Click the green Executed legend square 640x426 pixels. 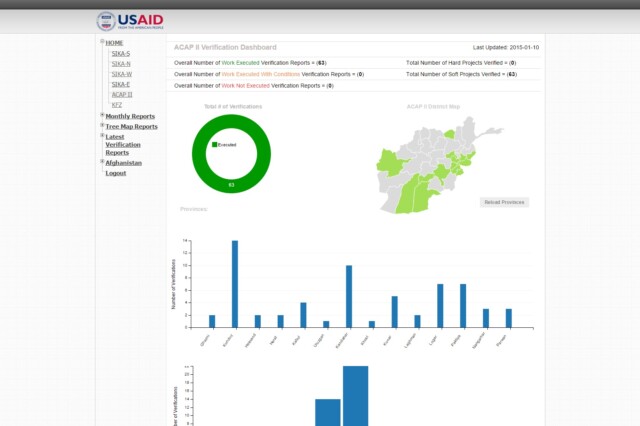(214, 145)
